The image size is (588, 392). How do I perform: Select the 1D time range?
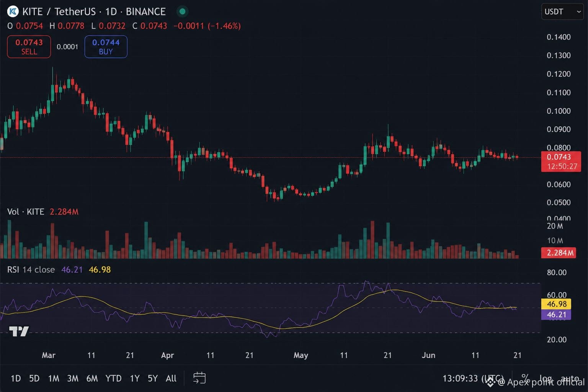point(16,379)
